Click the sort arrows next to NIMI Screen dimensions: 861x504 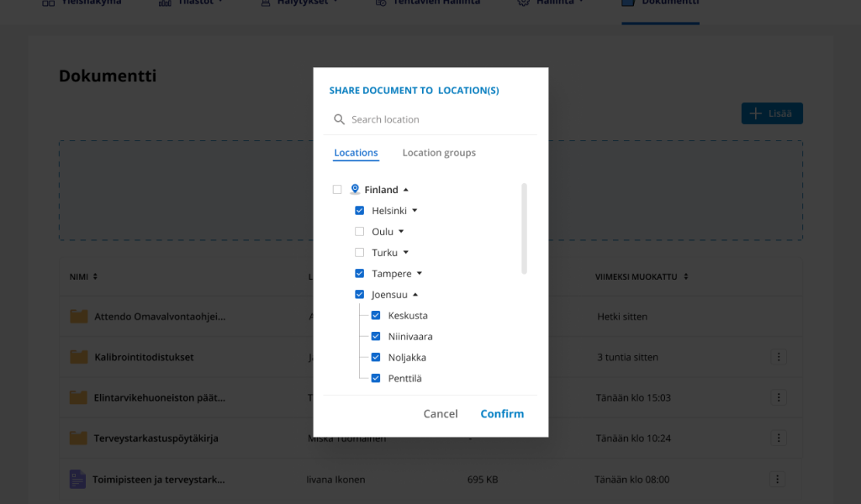(x=95, y=276)
